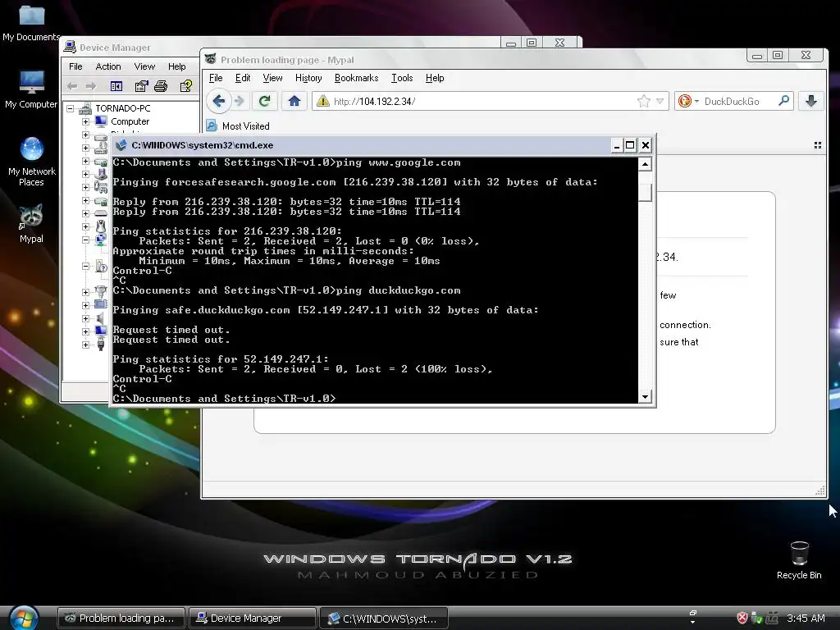The width and height of the screenshot is (840, 630).
Task: Click the Forward arrow in Mypal browser
Action: (240, 101)
